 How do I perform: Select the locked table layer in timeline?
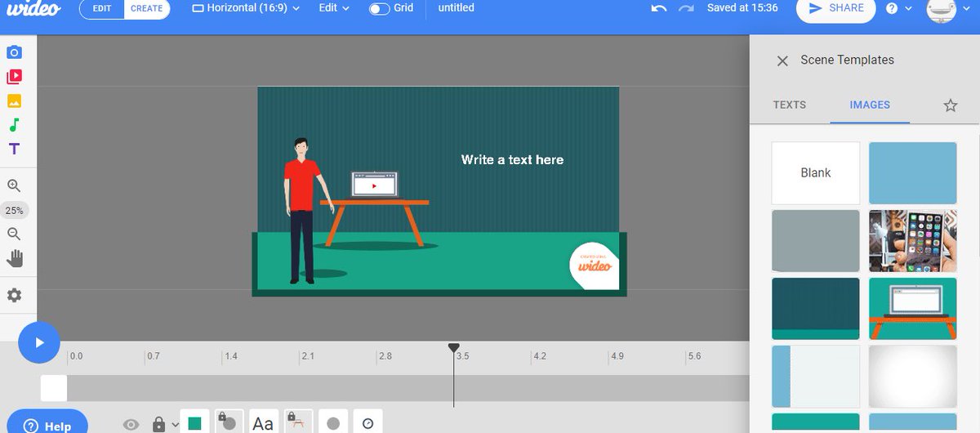298,422
